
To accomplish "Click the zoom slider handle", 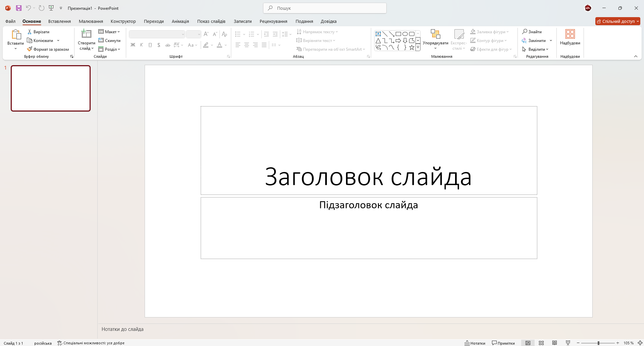I will pos(598,343).
